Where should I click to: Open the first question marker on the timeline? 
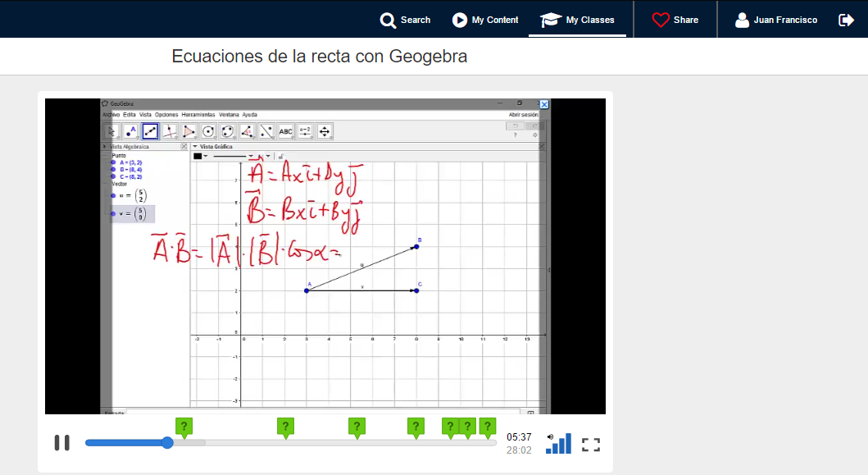184,427
